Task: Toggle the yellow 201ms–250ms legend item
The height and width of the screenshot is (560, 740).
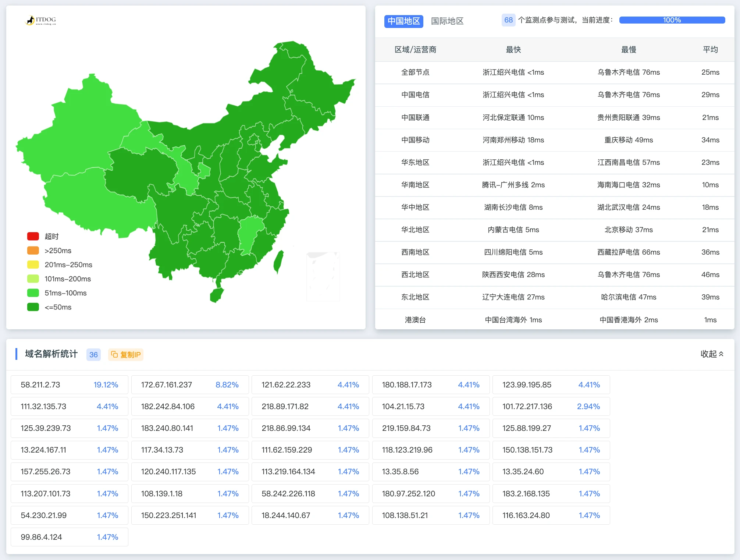Action: (33, 265)
